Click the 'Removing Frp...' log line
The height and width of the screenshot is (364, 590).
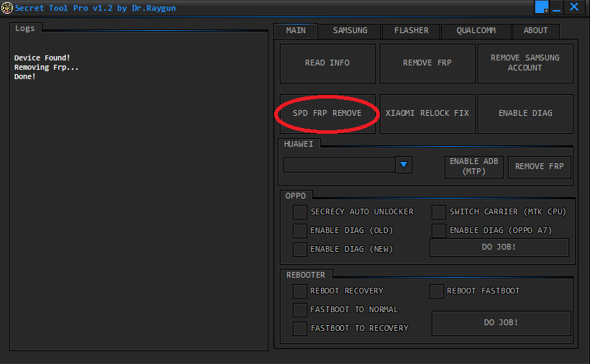(46, 68)
